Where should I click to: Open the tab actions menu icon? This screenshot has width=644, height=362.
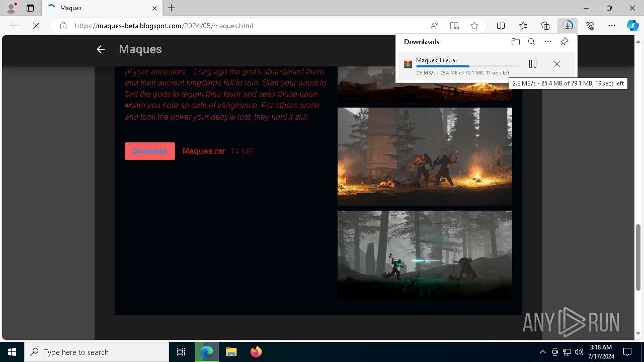coord(30,8)
